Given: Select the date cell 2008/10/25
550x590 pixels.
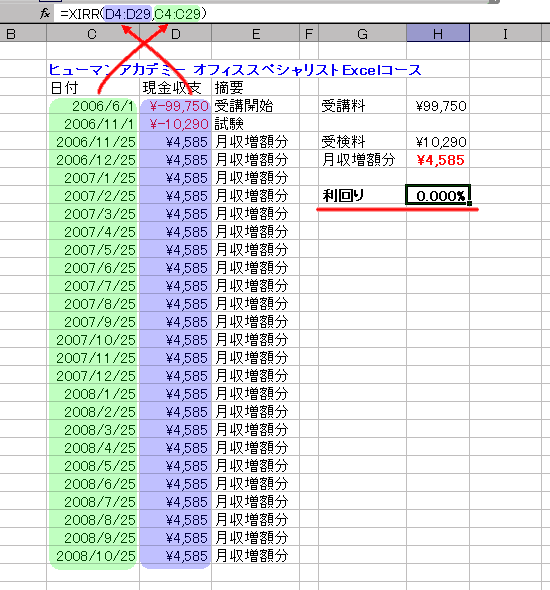Looking at the screenshot, I should 93,556.
